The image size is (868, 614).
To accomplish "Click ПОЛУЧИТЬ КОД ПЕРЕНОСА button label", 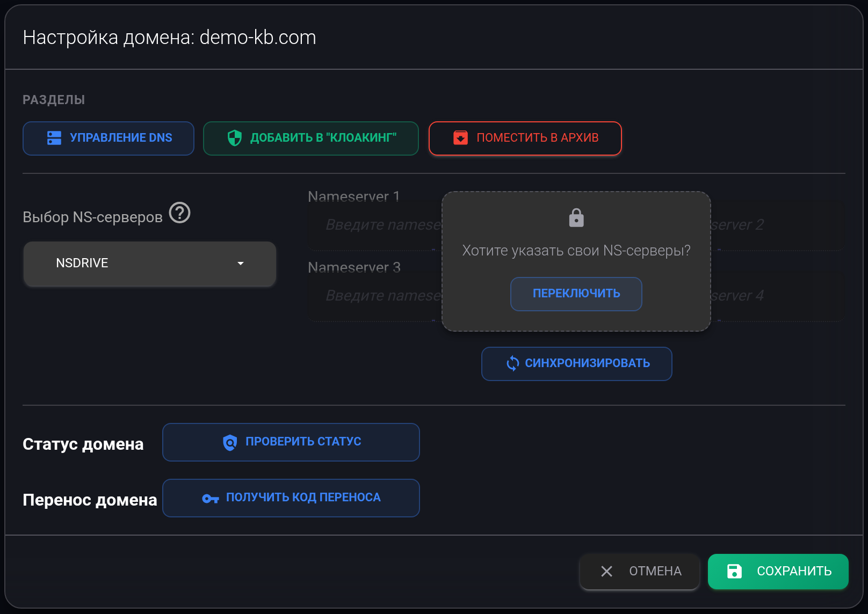I will click(303, 498).
